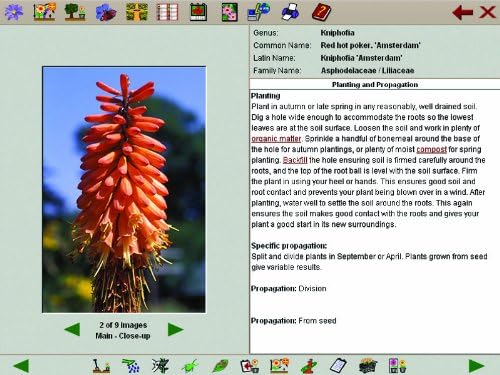Open the red notebook journal icon
Image resolution: width=500 pixels, height=375 pixels.
click(x=167, y=12)
